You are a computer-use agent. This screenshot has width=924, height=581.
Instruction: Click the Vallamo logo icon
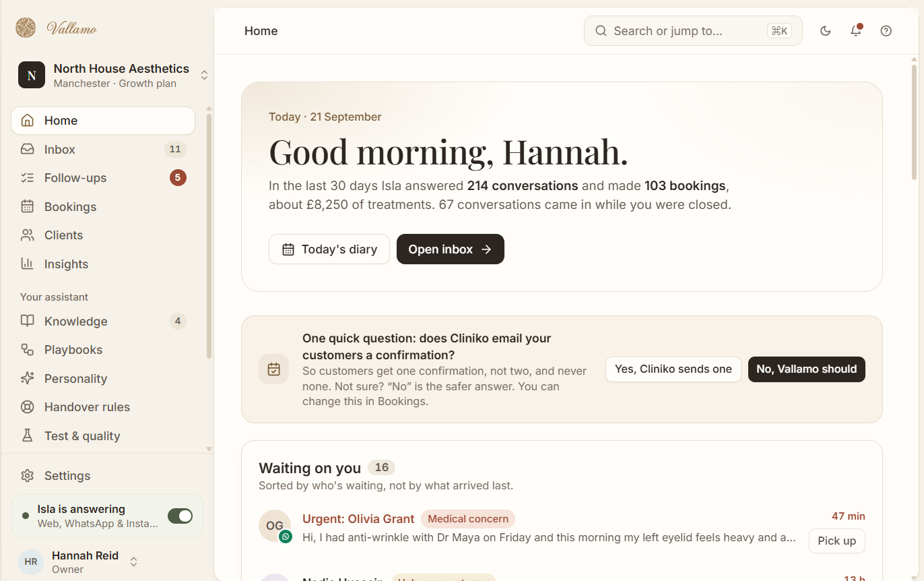click(26, 28)
